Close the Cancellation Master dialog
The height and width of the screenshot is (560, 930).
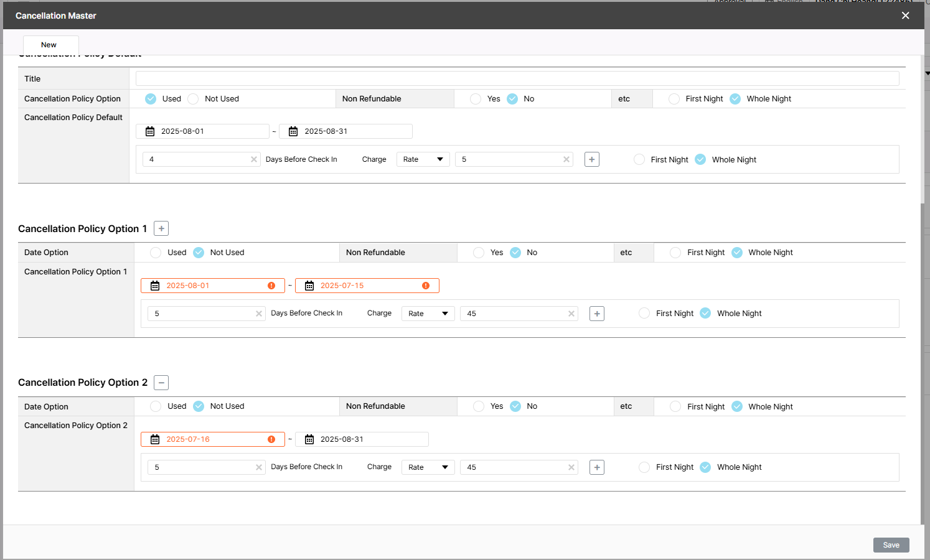905,16
